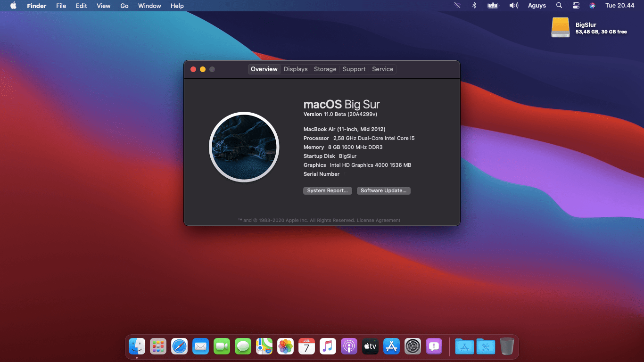The width and height of the screenshot is (644, 362).
Task: Click the Wi-Fi off status icon
Action: (x=457, y=6)
